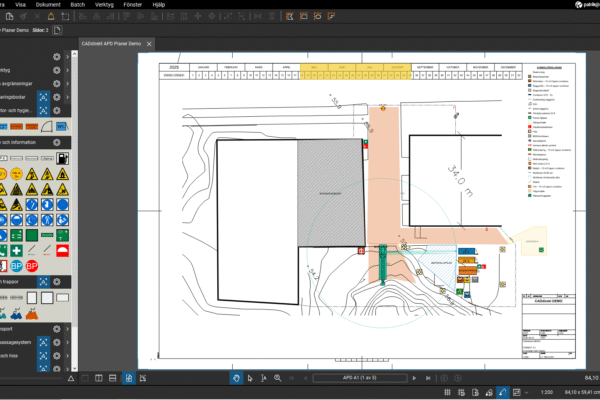Expand the 'och hiss' section arrow
Screen dimensions: 600x400
tap(67, 355)
